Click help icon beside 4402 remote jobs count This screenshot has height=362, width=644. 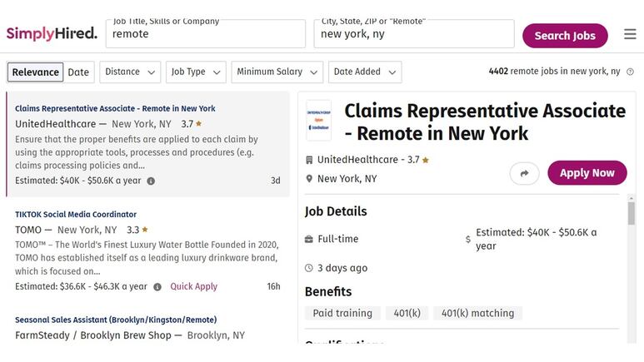pos(630,72)
